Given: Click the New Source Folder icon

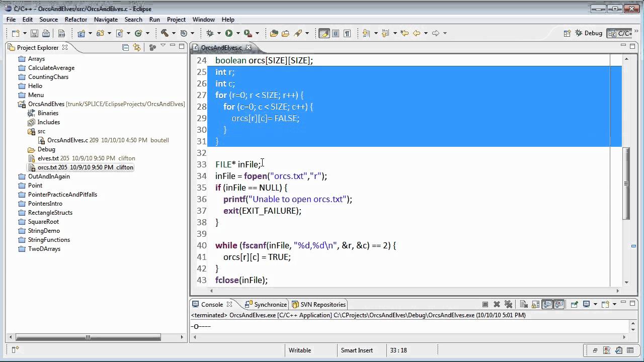Looking at the screenshot, I should point(100,33).
